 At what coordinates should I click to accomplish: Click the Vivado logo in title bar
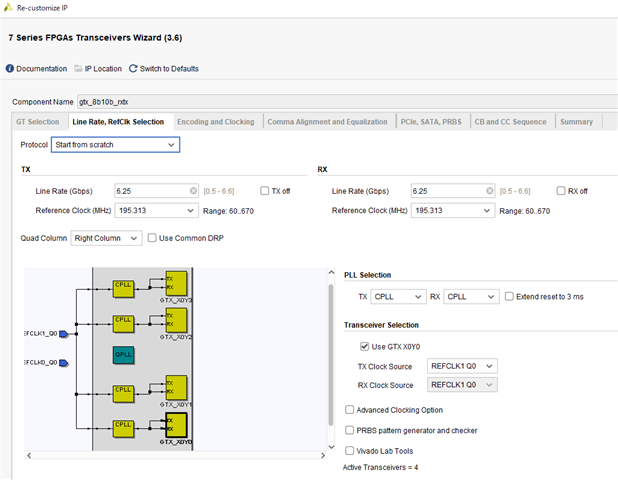point(8,7)
